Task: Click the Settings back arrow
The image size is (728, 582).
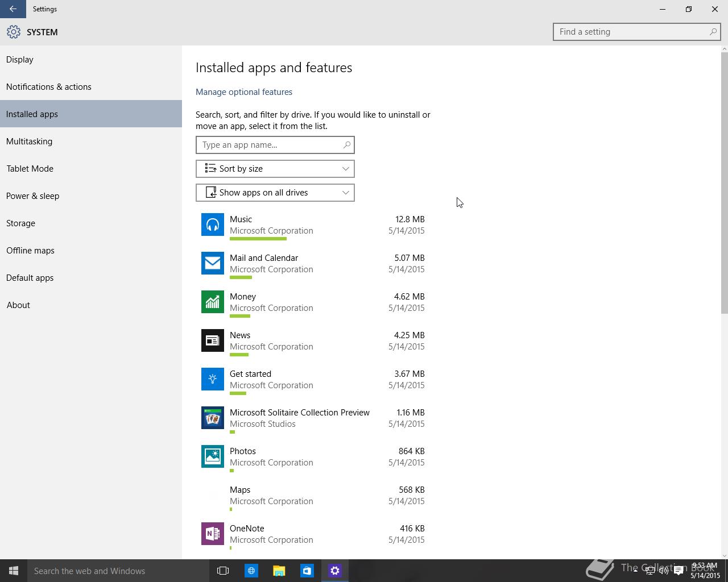Action: click(13, 9)
